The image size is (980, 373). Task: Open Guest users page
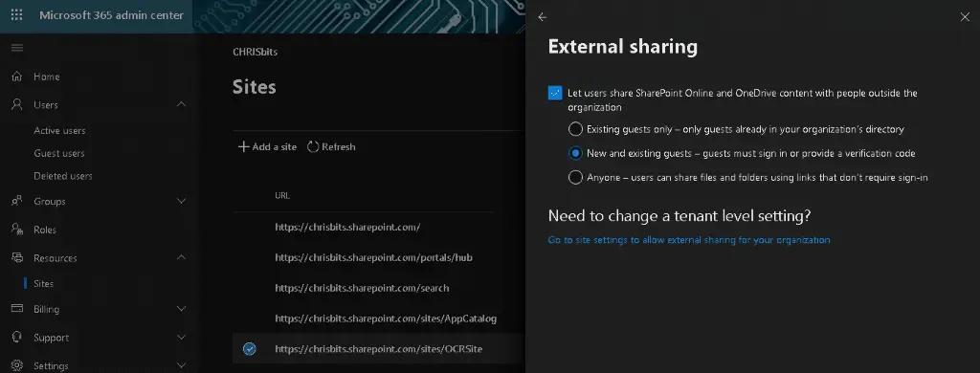[x=58, y=153]
